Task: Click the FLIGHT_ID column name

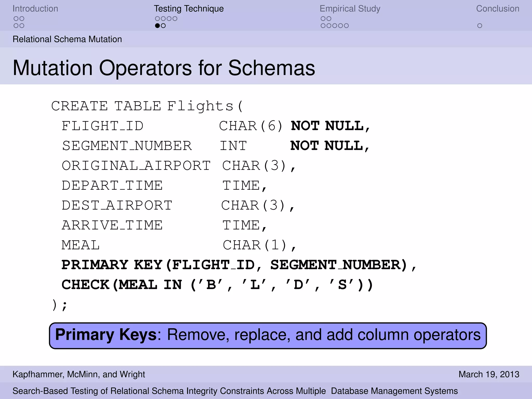Action: pos(103,126)
